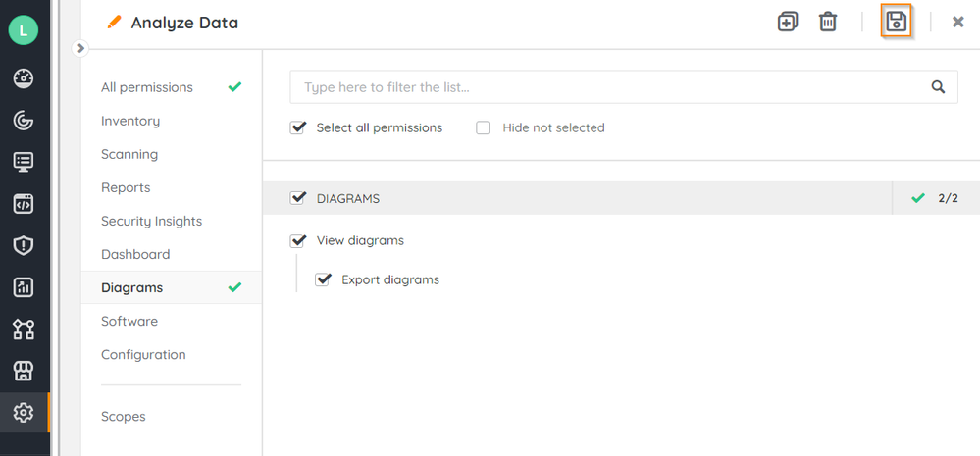Open the settings gear icon in sidebar
This screenshot has height=456, width=980.
pos(24,413)
